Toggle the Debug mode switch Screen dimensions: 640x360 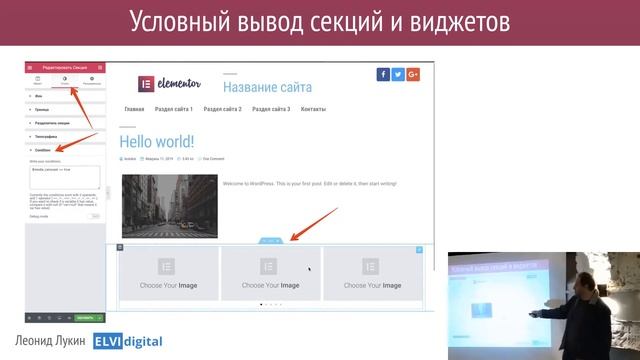94,216
